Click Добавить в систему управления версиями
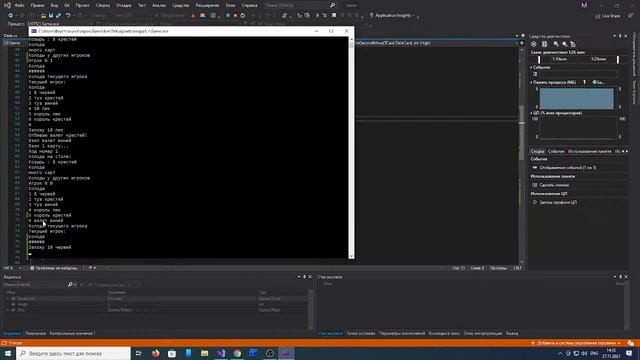 [x=576, y=343]
